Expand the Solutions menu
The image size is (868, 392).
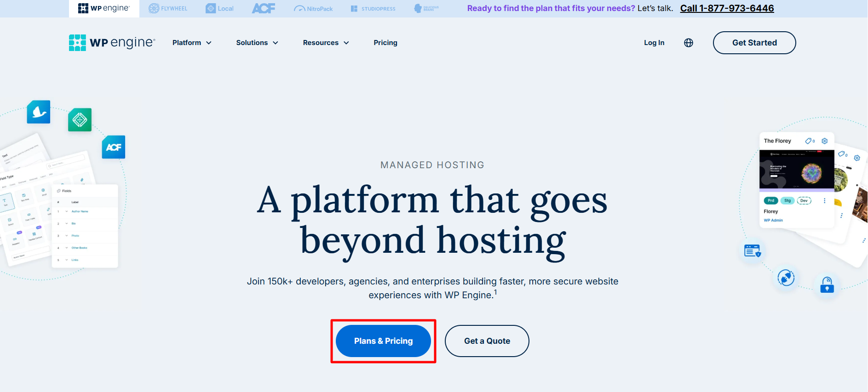click(257, 43)
